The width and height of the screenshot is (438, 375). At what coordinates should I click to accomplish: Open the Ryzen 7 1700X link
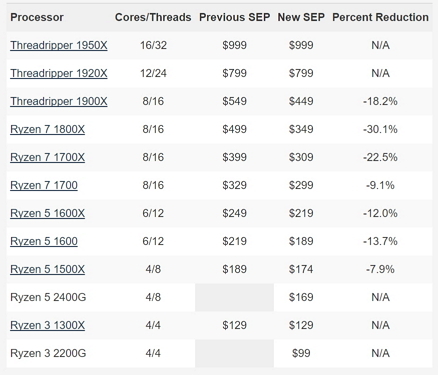pyautogui.click(x=47, y=157)
